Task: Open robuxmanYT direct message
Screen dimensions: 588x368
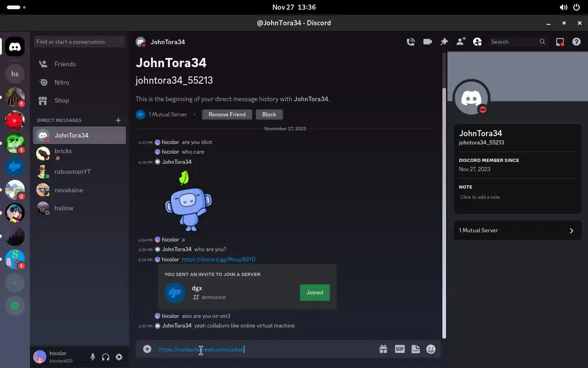Action: pyautogui.click(x=79, y=172)
